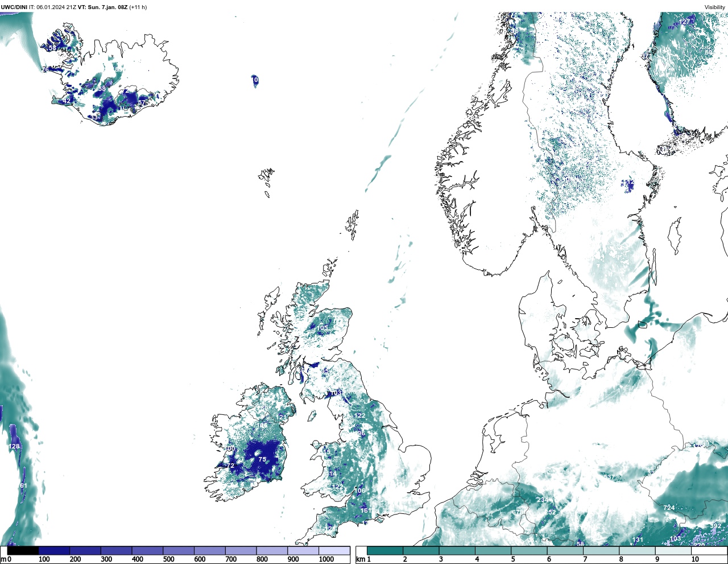Click the 100–200 m dark blue legend swatch

pyautogui.click(x=54, y=550)
